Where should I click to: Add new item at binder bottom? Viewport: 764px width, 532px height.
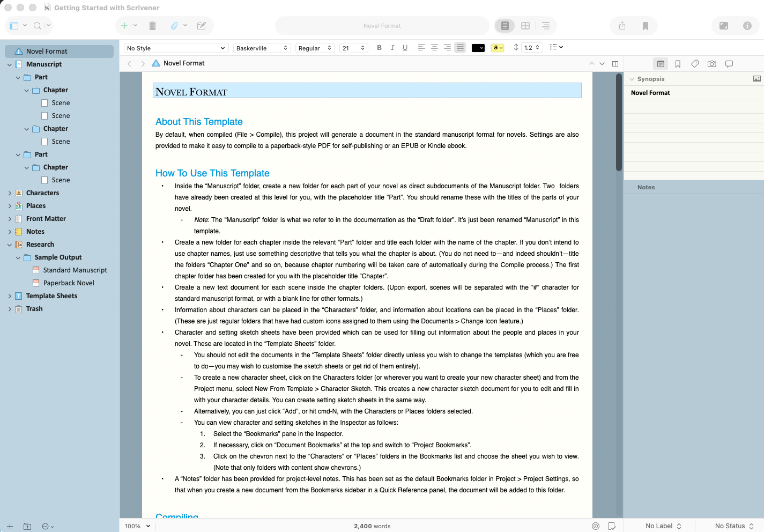click(x=10, y=526)
